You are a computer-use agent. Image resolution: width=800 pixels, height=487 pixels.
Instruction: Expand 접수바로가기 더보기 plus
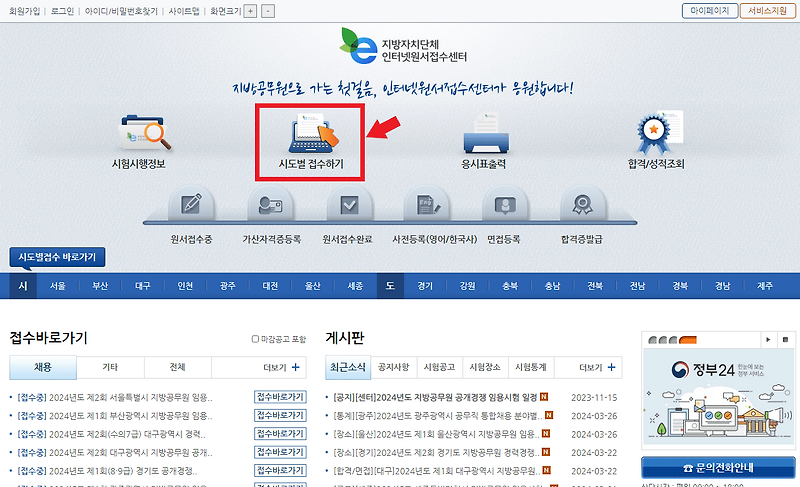coord(295,367)
